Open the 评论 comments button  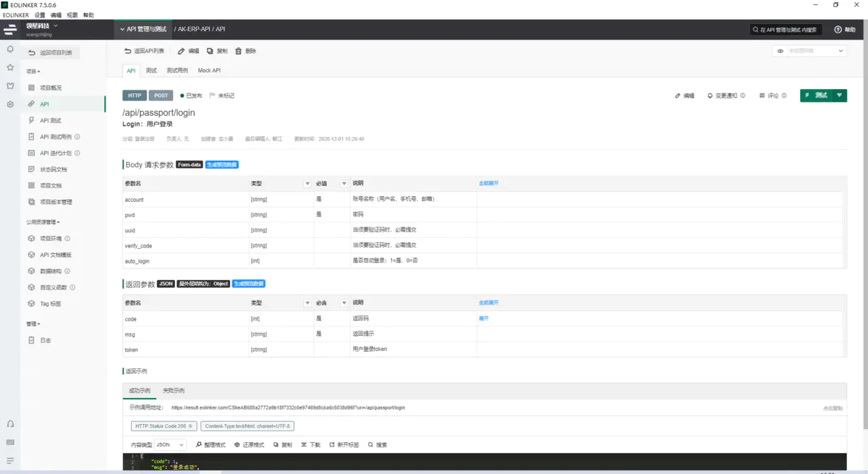coord(773,96)
